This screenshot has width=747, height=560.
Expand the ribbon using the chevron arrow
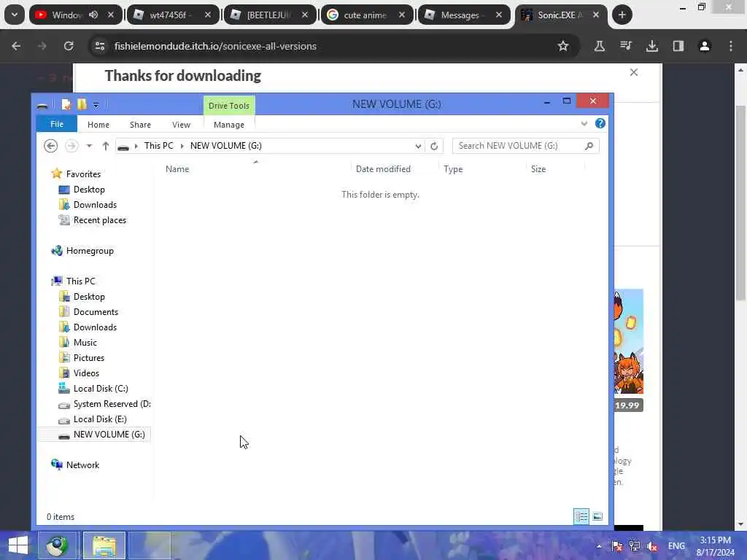(x=584, y=124)
